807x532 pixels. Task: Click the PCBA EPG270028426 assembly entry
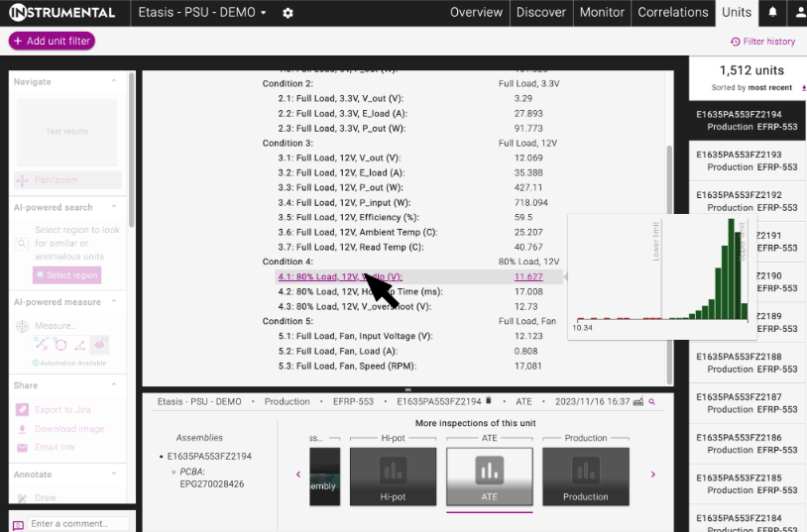[211, 478]
